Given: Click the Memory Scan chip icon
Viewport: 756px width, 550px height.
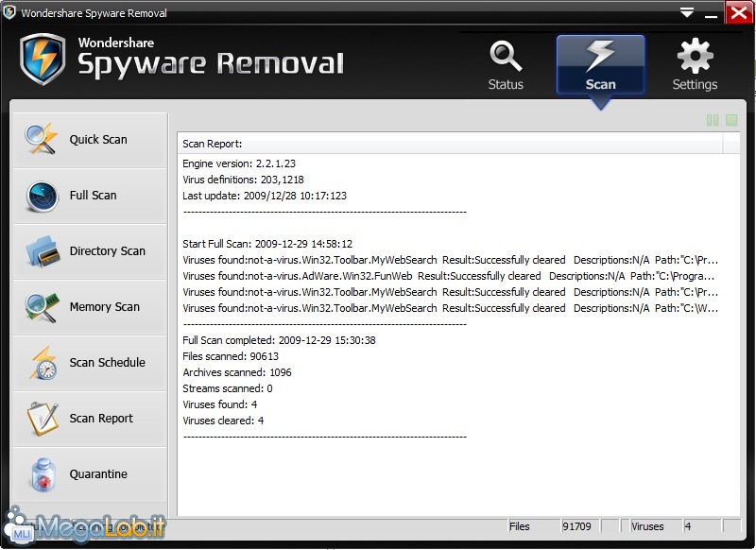Looking at the screenshot, I should [x=42, y=307].
